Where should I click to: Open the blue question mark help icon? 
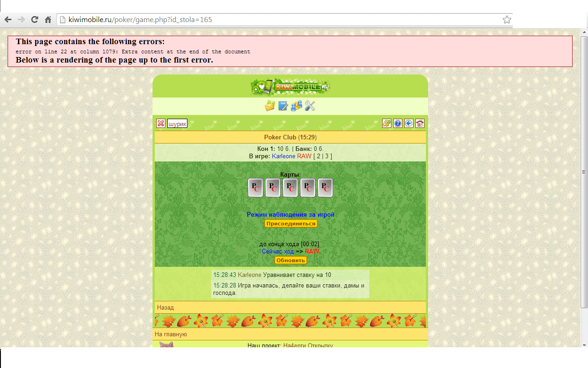(398, 123)
